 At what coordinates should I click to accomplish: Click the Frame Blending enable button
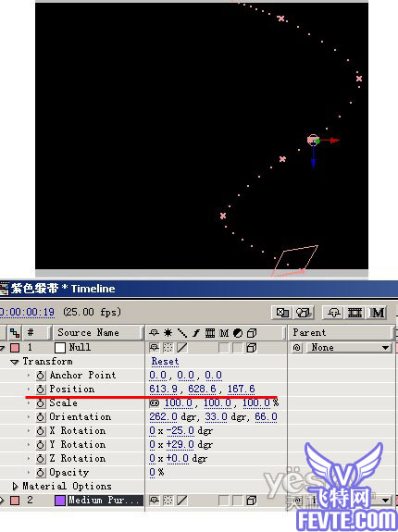[x=354, y=312]
